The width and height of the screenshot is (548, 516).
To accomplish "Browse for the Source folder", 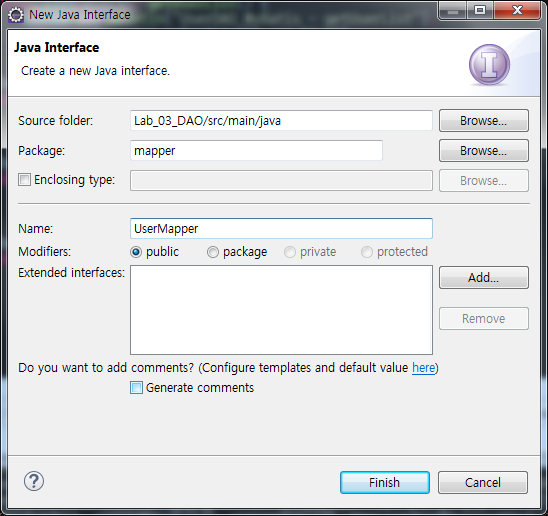I will tap(484, 121).
